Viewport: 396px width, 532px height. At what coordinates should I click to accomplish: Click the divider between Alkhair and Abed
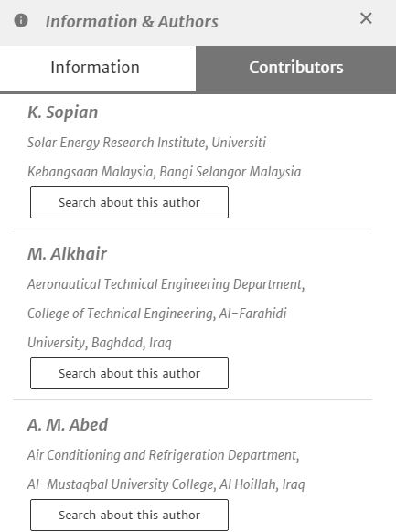pos(193,400)
